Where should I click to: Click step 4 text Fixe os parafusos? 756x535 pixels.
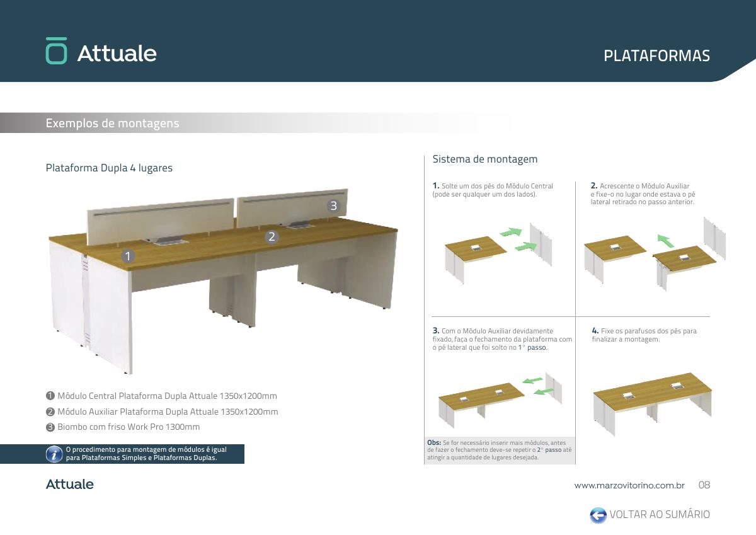644,335
